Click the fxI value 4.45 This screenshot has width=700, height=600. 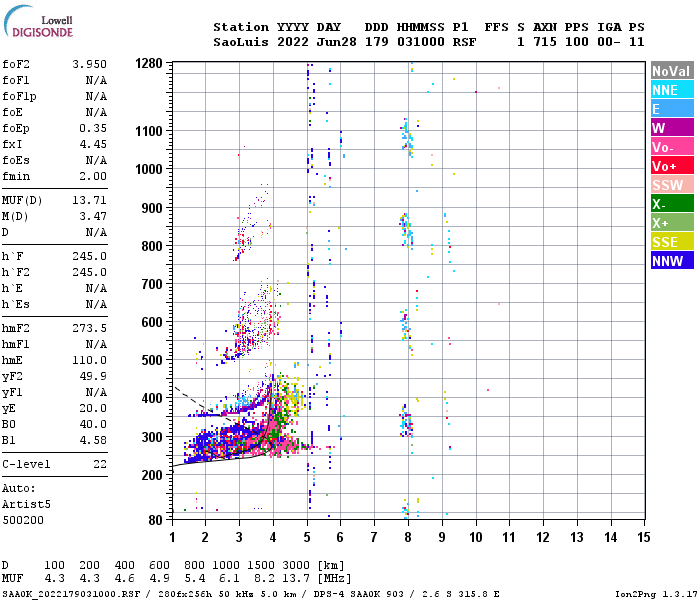click(x=93, y=144)
